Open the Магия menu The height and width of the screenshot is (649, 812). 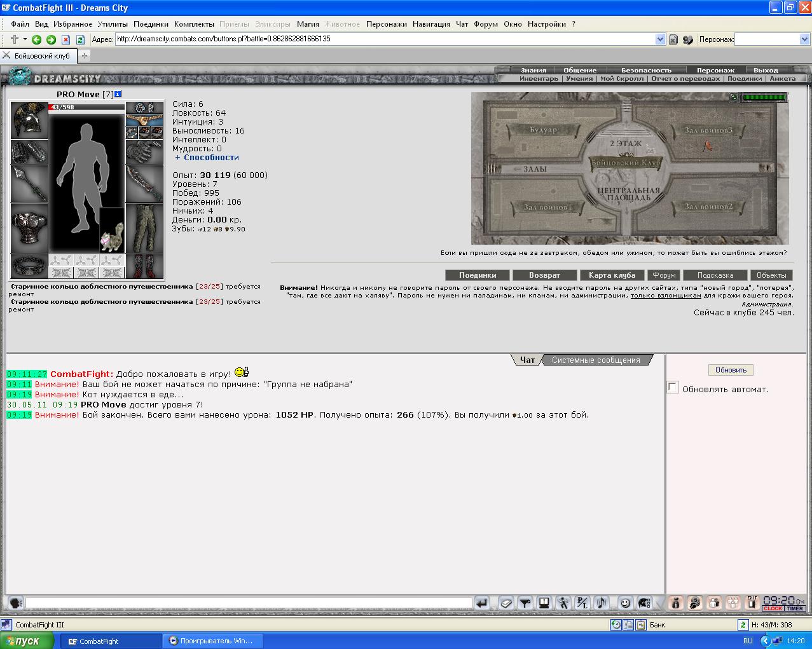(308, 24)
